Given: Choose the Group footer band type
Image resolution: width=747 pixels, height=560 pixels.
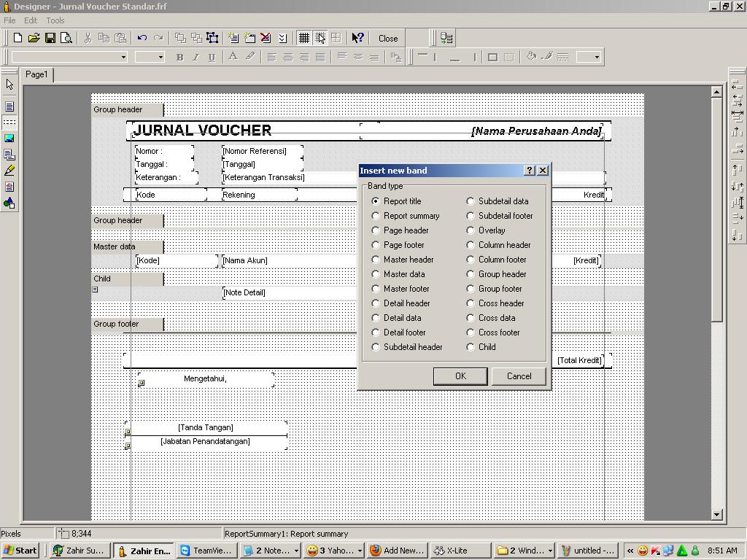Looking at the screenshot, I should click(471, 289).
